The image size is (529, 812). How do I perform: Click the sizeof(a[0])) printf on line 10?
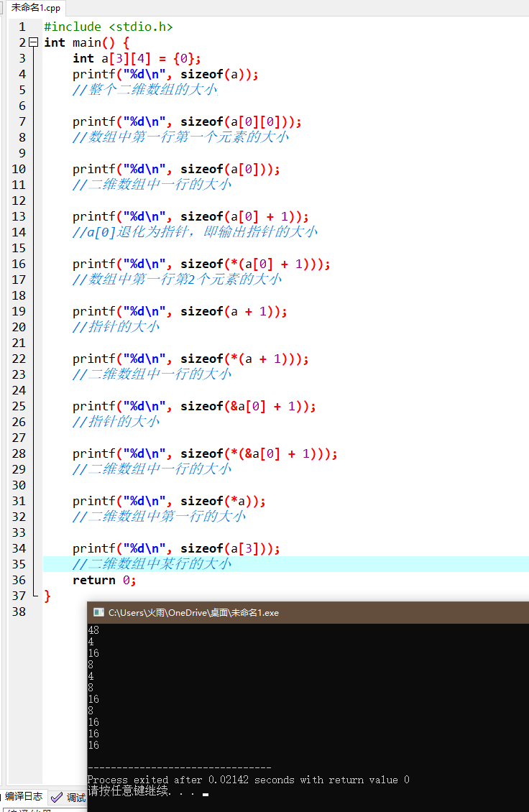(x=176, y=170)
